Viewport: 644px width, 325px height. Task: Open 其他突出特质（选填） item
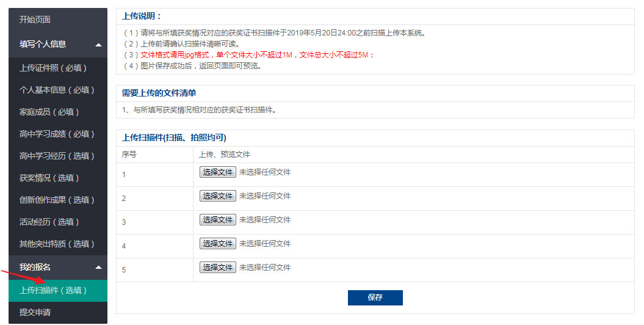(x=58, y=244)
